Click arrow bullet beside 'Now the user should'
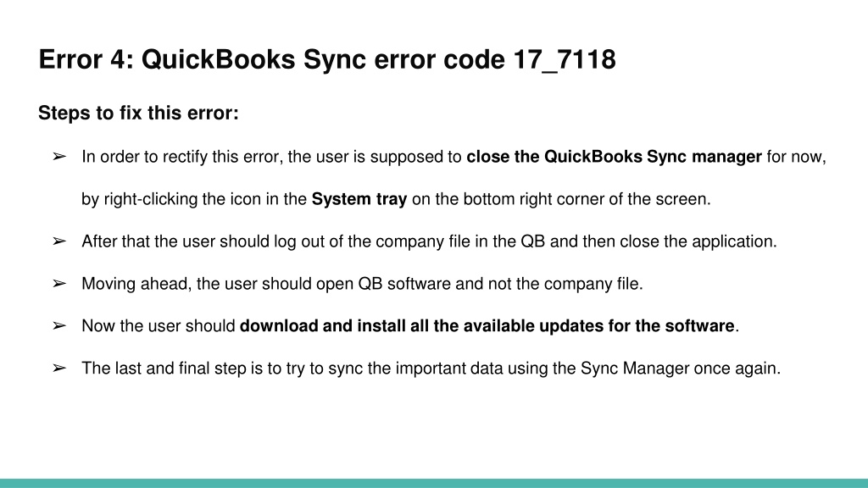This screenshot has height=488, width=868. coord(59,326)
